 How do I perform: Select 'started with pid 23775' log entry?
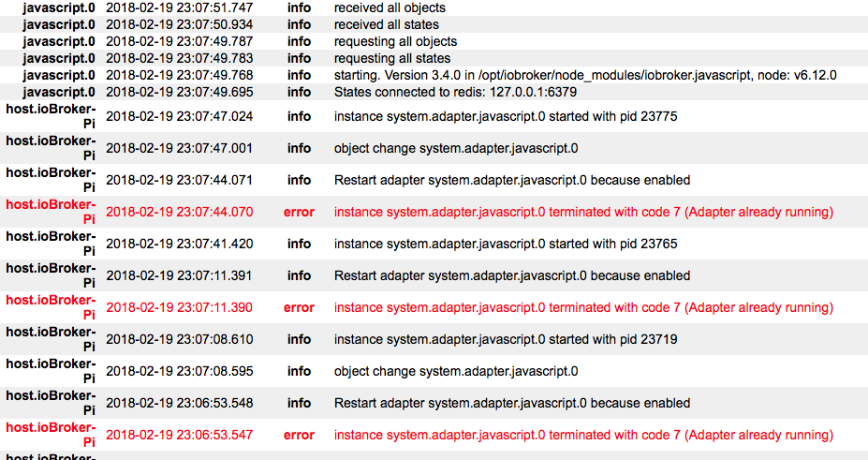pos(506,116)
